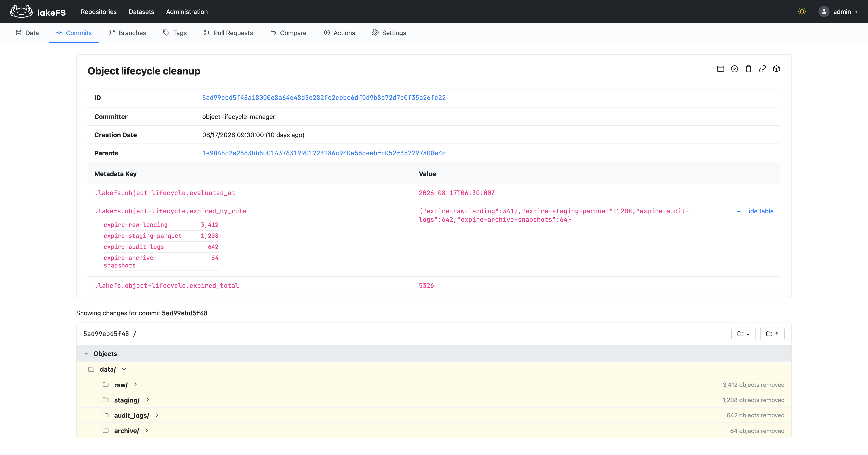Click the audit_logs/ folder name
Screen dimensions: 868x455
coord(131,416)
